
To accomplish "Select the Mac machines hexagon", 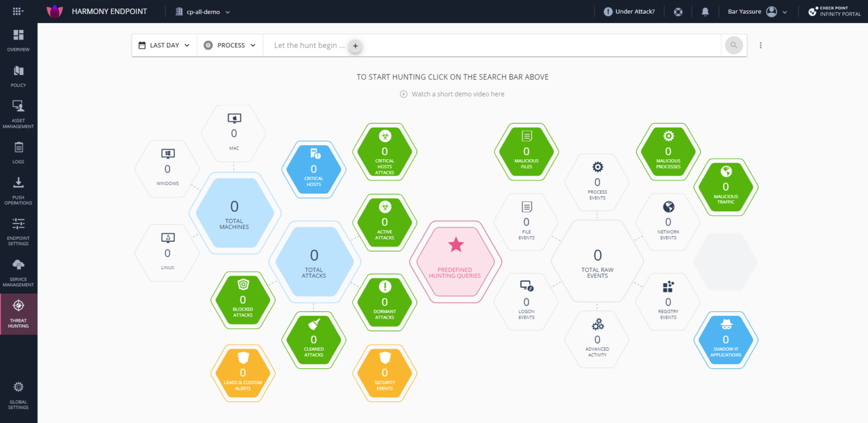I will click(x=234, y=133).
